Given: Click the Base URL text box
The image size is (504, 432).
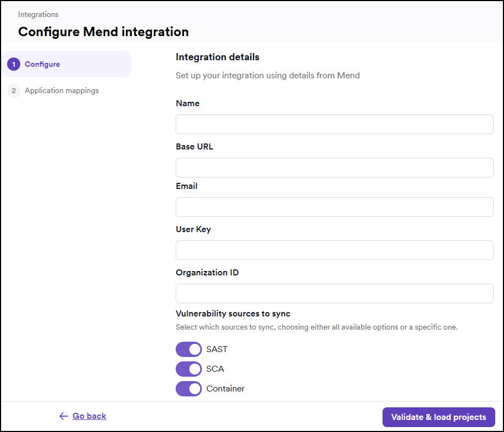Looking at the screenshot, I should click(x=334, y=167).
